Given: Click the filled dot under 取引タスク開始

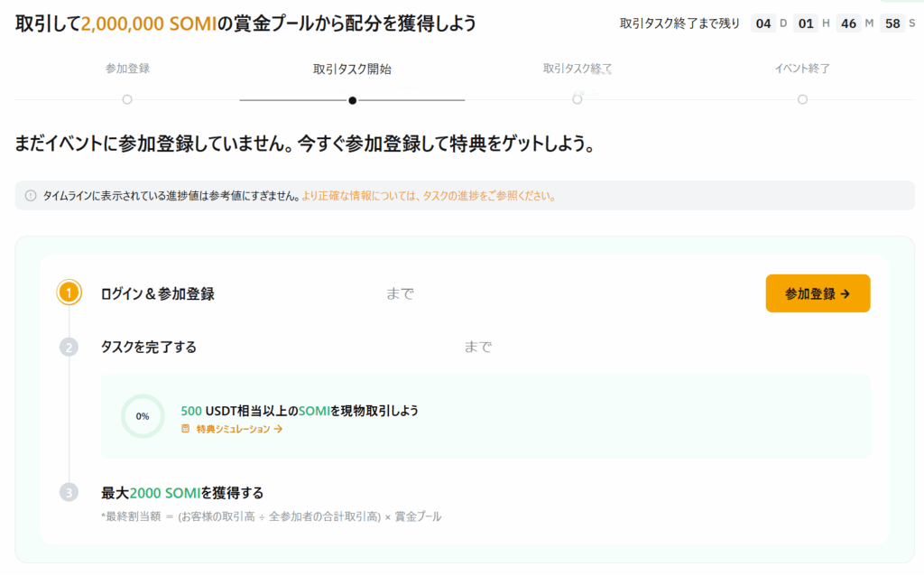Looking at the screenshot, I should coord(352,99).
